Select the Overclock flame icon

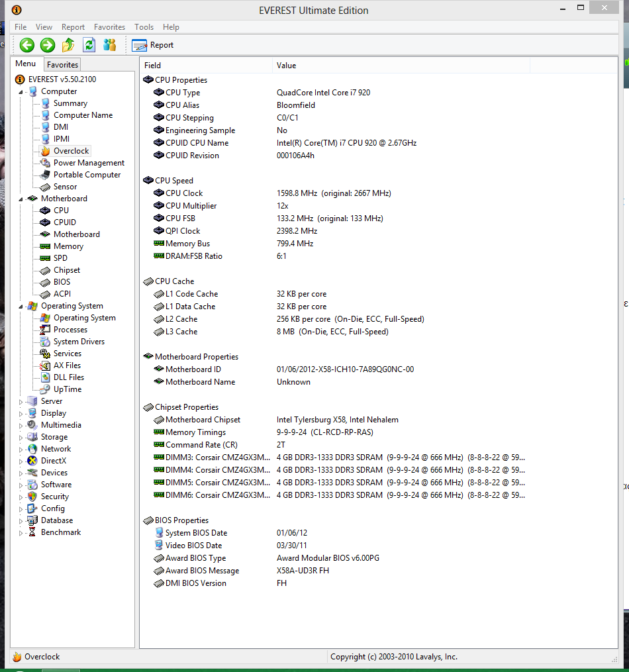[x=46, y=151]
